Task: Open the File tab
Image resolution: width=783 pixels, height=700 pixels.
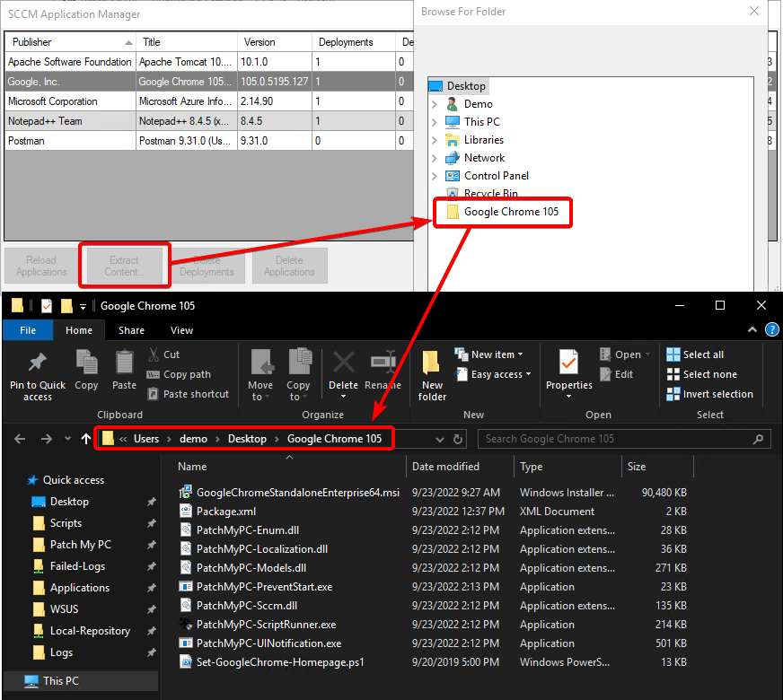Action: [x=28, y=330]
